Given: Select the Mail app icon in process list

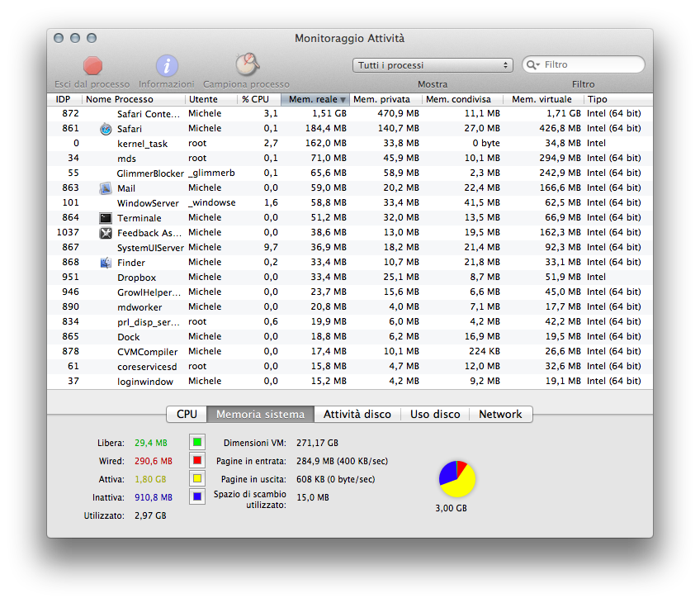Looking at the screenshot, I should point(106,188).
